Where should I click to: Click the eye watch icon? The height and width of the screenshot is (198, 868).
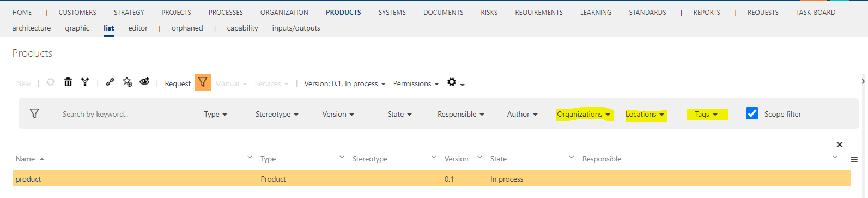(x=144, y=82)
